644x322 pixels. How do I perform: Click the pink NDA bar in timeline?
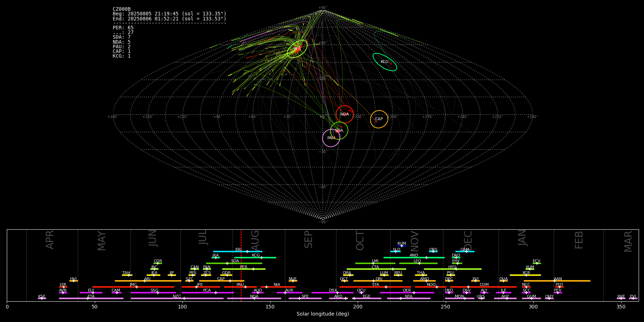(254, 298)
